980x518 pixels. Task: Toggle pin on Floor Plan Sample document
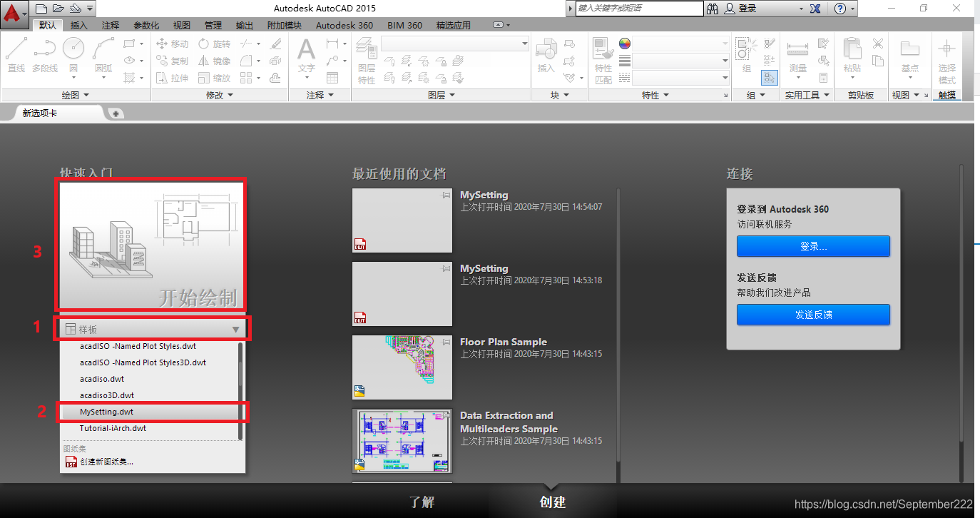tap(446, 342)
